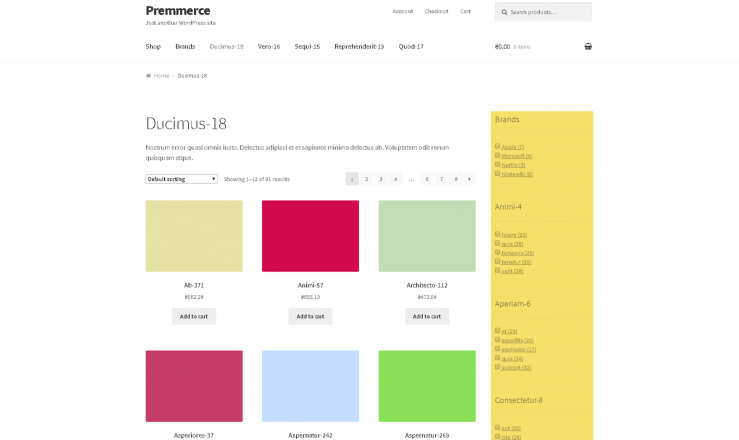Image resolution: width=739 pixels, height=440 pixels.
Task: Check the quia filter under Animi-4
Action: pos(497,243)
